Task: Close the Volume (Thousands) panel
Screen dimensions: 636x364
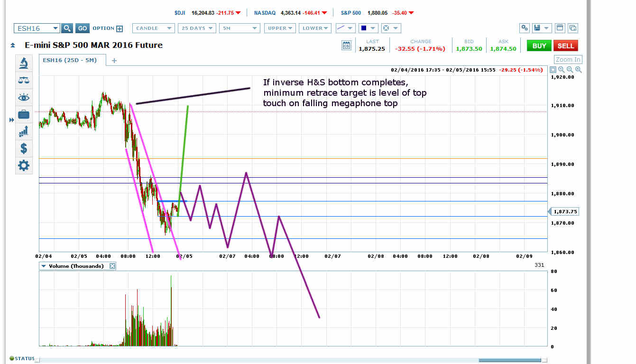Action: 112,266
